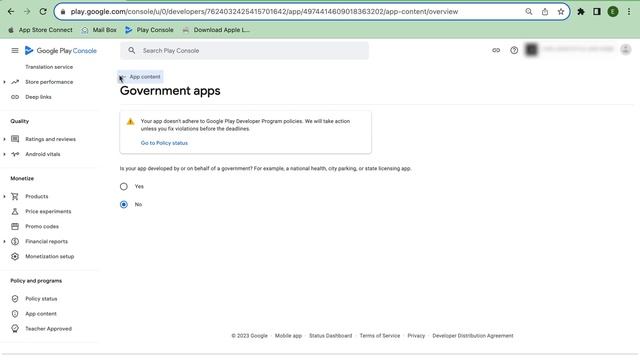Viewport: 640px width, 360px height.
Task: Select the Yes radio button
Action: pos(124,187)
